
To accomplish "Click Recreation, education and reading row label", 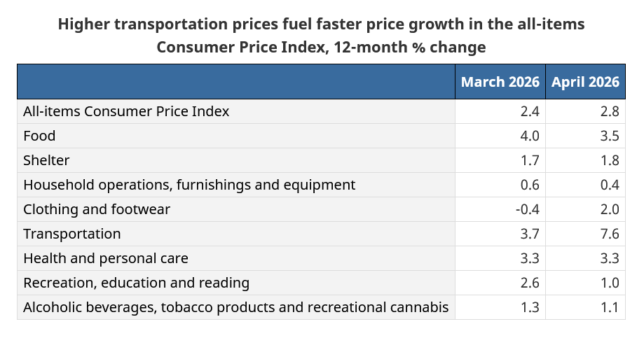I will point(137,283).
